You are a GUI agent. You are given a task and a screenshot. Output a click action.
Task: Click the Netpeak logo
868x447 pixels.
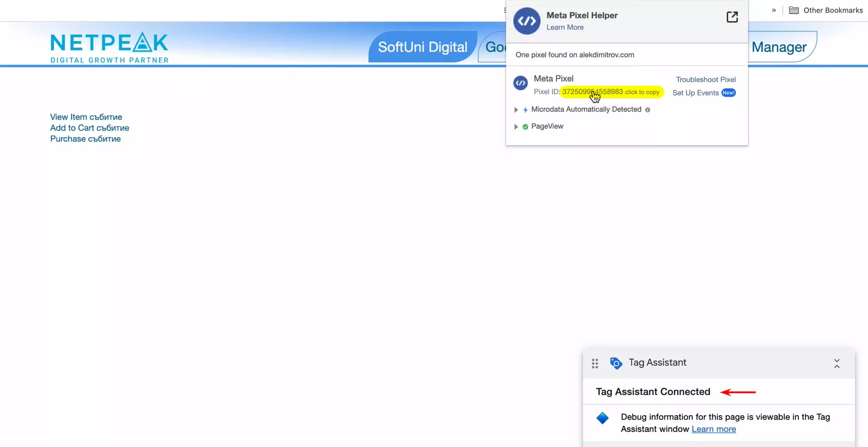click(x=109, y=48)
